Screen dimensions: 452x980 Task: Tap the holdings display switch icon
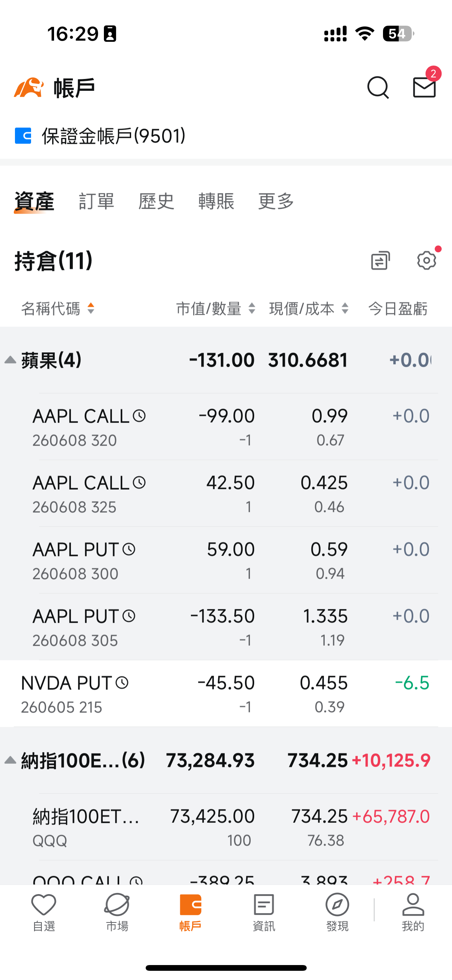tap(380, 261)
